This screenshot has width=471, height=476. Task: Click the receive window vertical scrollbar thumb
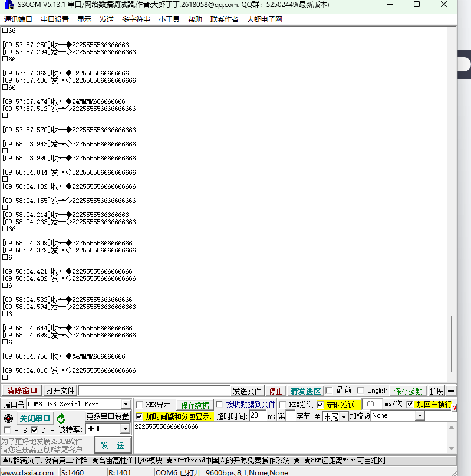(452, 344)
